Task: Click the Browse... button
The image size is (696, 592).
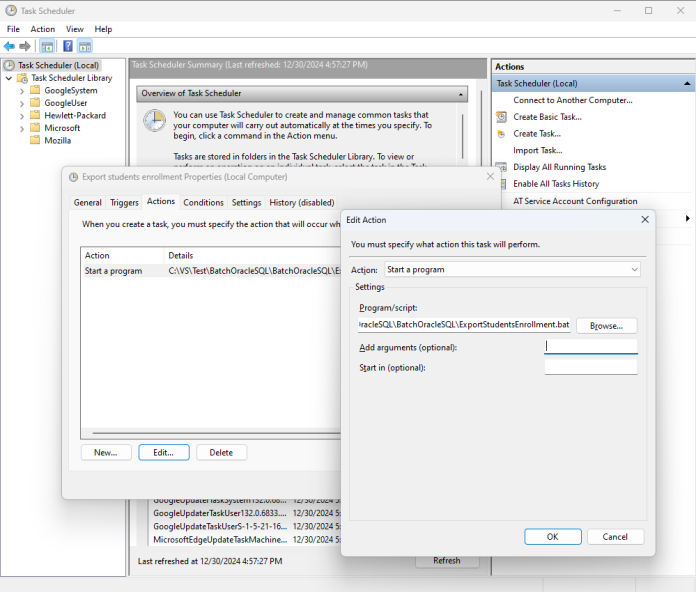Action: point(606,326)
